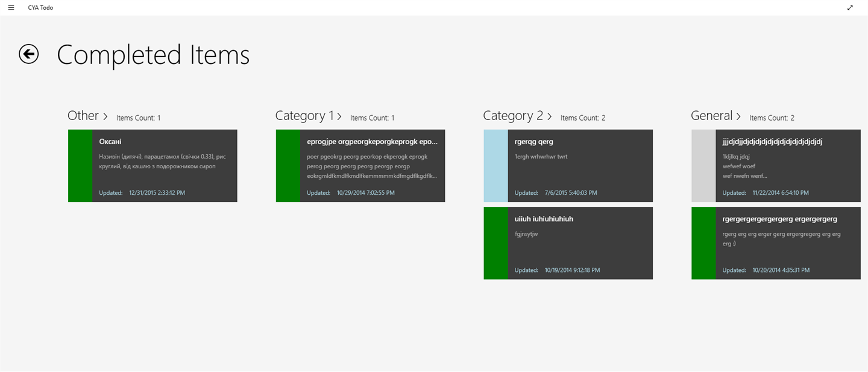This screenshot has height=372, width=868.
Task: Open the hamburger menu
Action: [x=11, y=7]
